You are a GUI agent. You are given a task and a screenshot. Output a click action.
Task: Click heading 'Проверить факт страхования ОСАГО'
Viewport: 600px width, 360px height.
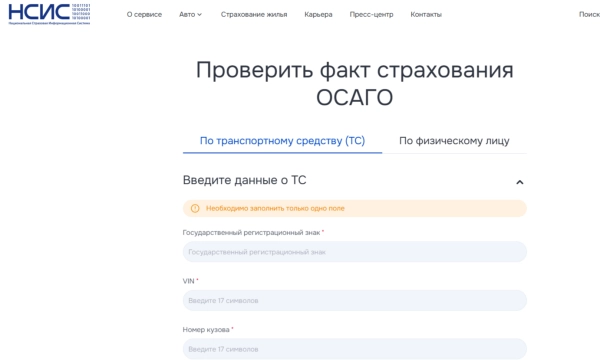pos(355,83)
